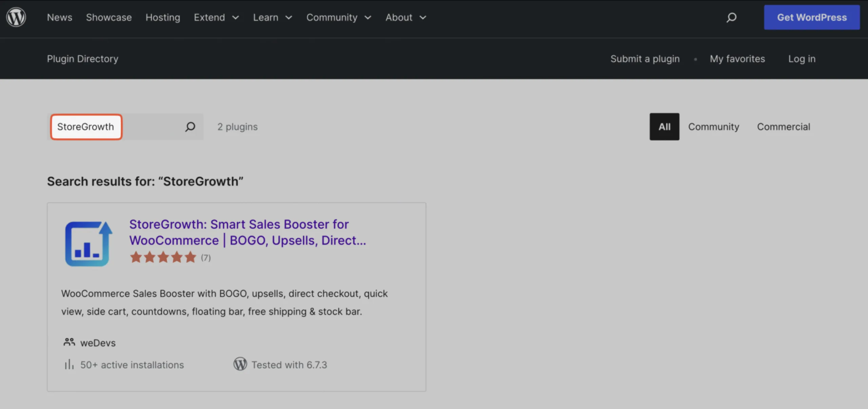Open Submit a plugin link
Viewport: 868px width, 409px height.
[645, 59]
